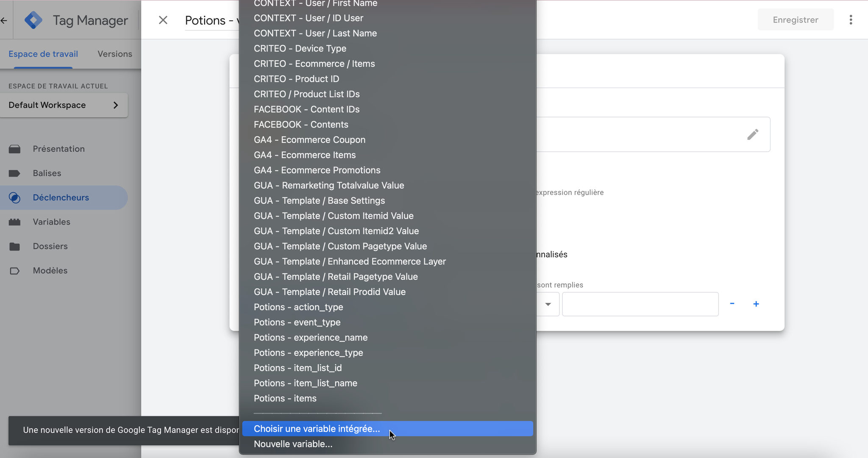Select CRITEO - Product ID variable

point(388,79)
